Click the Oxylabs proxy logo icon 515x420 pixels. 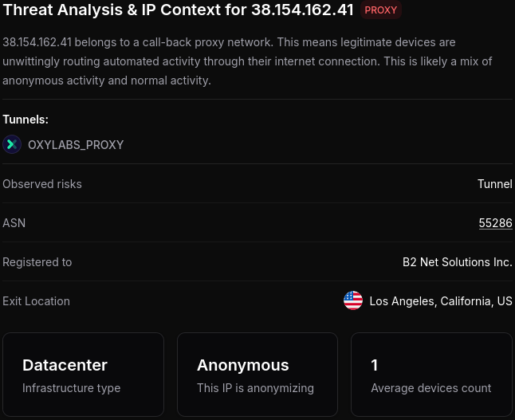click(x=12, y=144)
